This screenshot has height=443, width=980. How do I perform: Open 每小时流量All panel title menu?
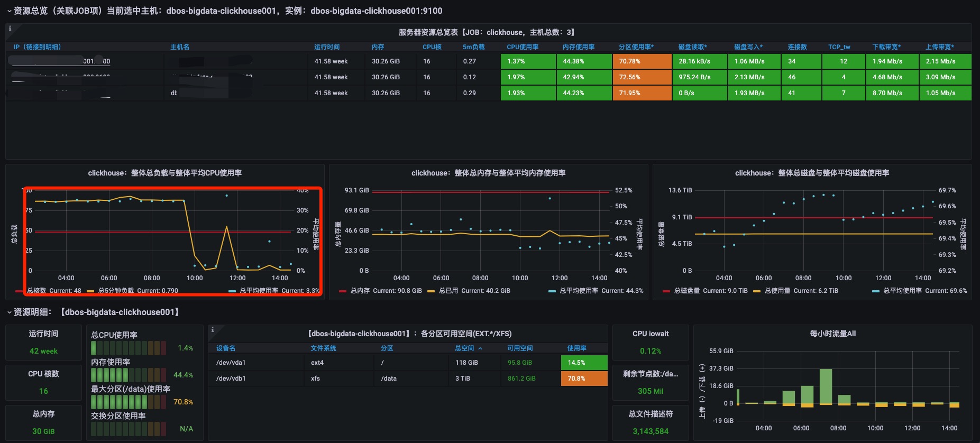(x=832, y=334)
